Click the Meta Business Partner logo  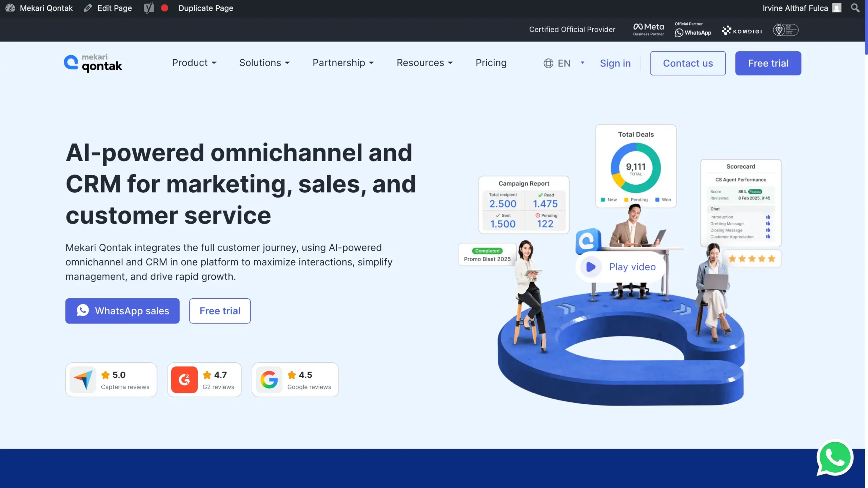[648, 29]
